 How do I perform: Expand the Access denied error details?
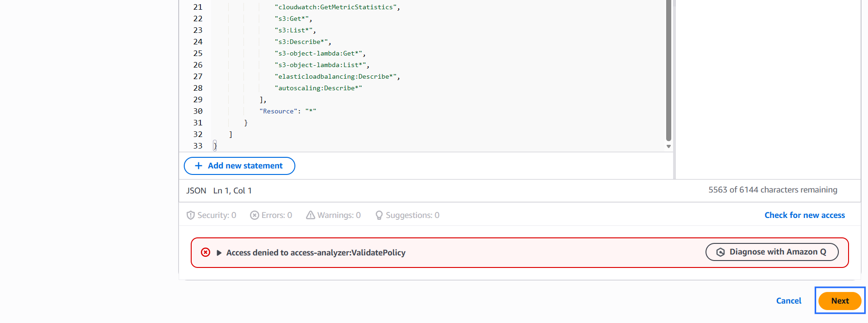point(219,253)
